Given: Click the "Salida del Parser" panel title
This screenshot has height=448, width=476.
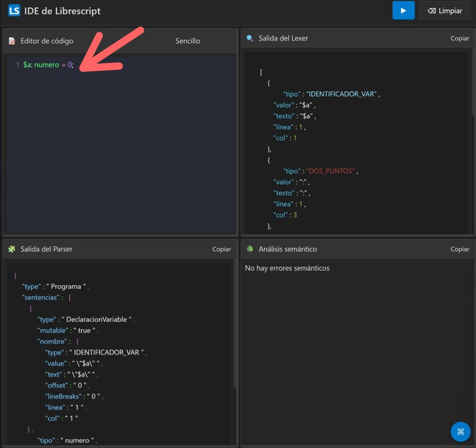Looking at the screenshot, I should (x=47, y=249).
